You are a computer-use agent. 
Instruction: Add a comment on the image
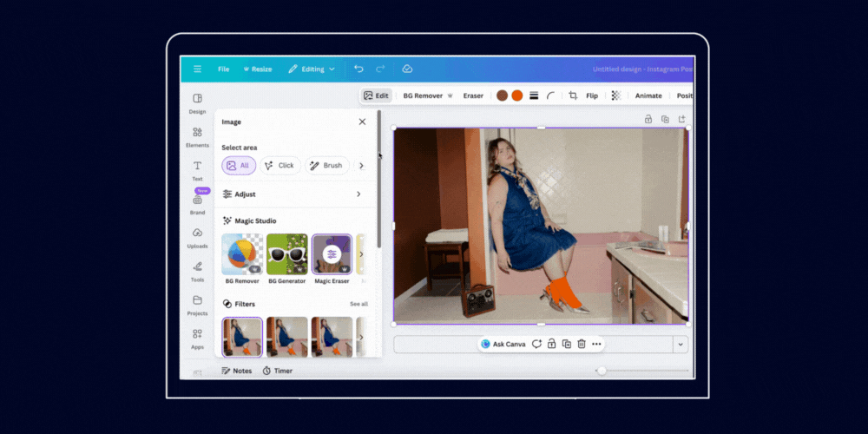[536, 344]
